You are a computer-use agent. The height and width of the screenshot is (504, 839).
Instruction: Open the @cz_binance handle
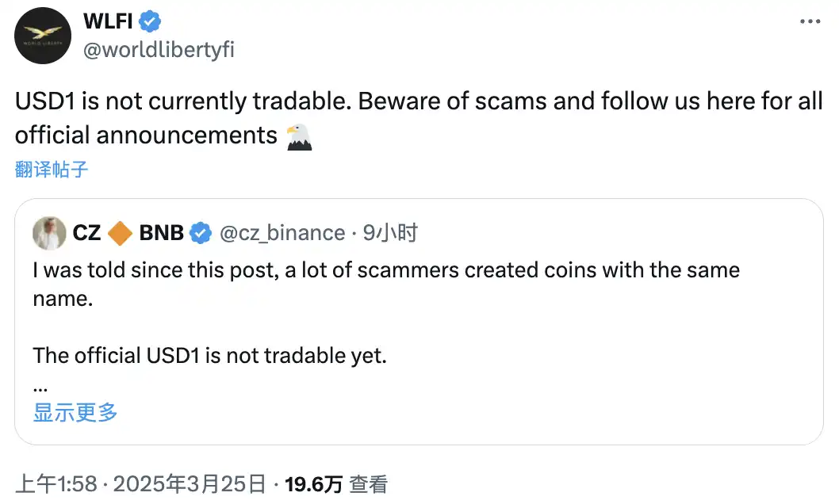[x=282, y=233]
